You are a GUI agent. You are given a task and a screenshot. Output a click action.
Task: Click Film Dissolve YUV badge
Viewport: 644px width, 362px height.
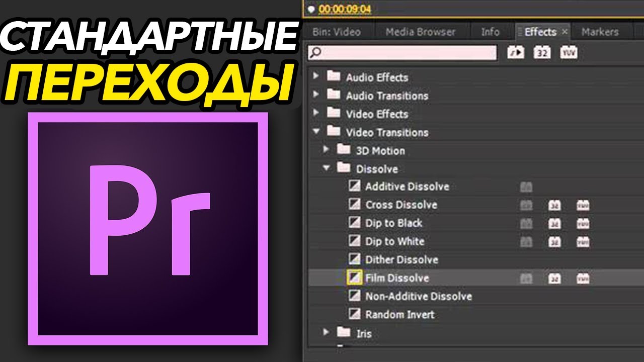point(583,279)
